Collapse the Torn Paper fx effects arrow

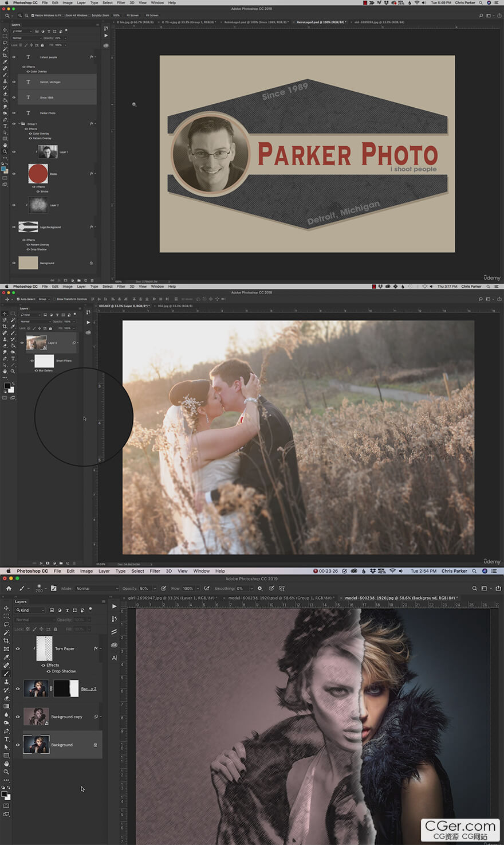coord(101,648)
